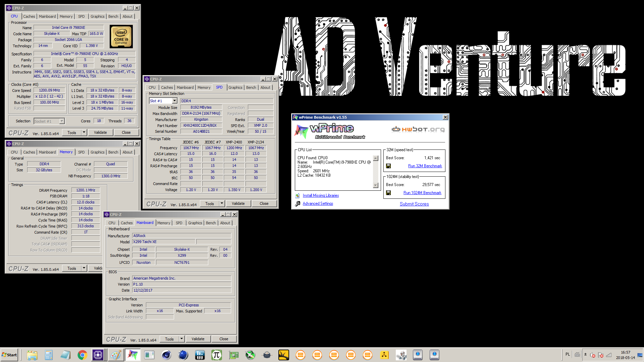The image size is (644, 362).
Task: Switch to wPrime via its taskbar icon
Action: coord(132,355)
